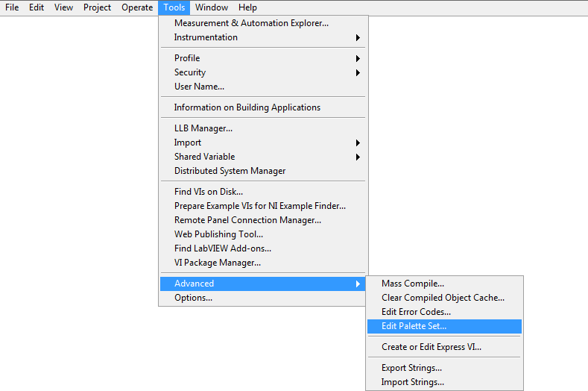Open the Window menu
588x391 pixels.
(x=212, y=7)
